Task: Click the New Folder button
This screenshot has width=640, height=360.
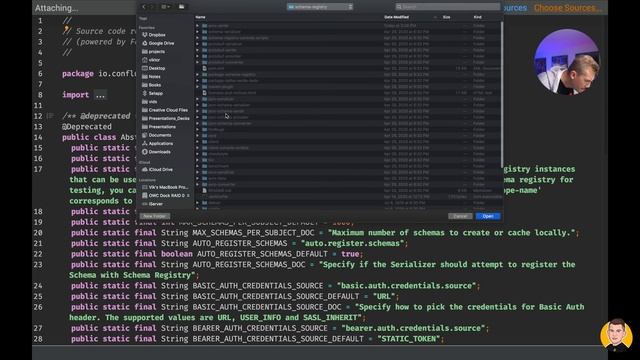Action: pyautogui.click(x=155, y=216)
